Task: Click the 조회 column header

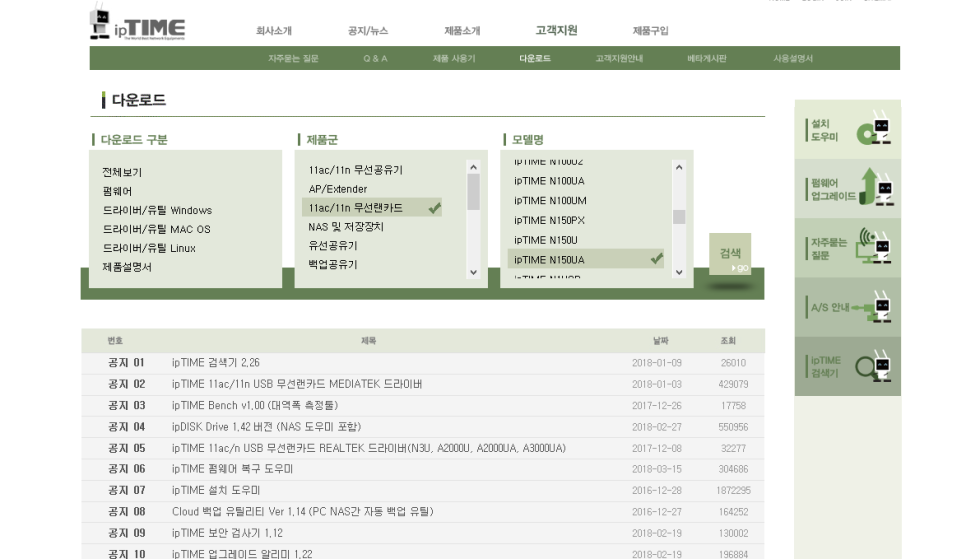Action: (728, 340)
